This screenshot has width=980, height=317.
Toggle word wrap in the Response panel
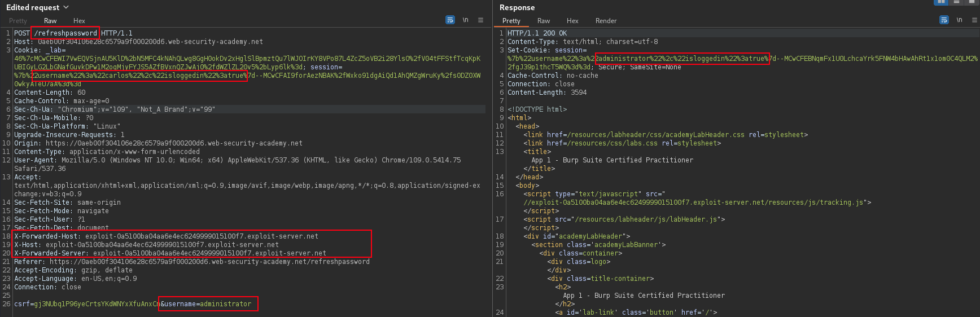tap(944, 20)
